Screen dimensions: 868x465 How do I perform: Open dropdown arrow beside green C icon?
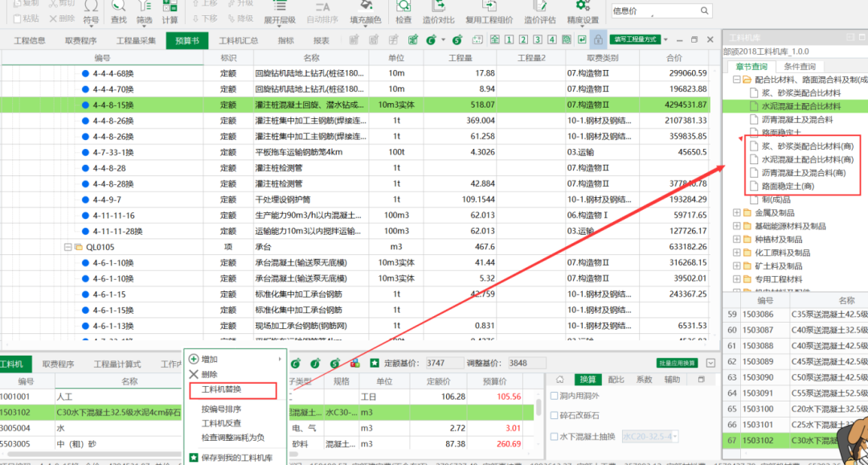(444, 40)
